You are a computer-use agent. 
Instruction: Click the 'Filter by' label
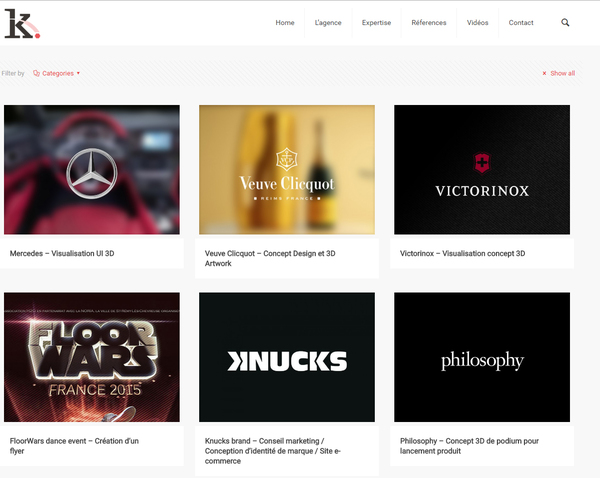pyautogui.click(x=13, y=73)
